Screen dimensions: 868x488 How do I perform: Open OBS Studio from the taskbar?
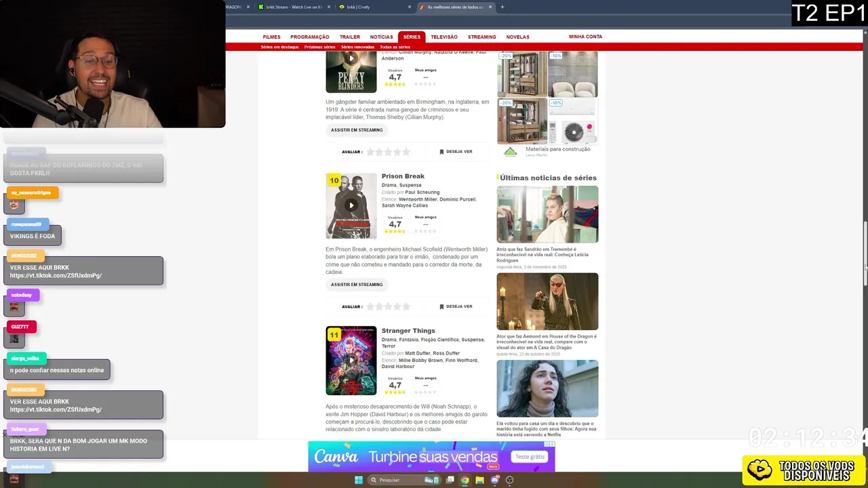click(509, 480)
